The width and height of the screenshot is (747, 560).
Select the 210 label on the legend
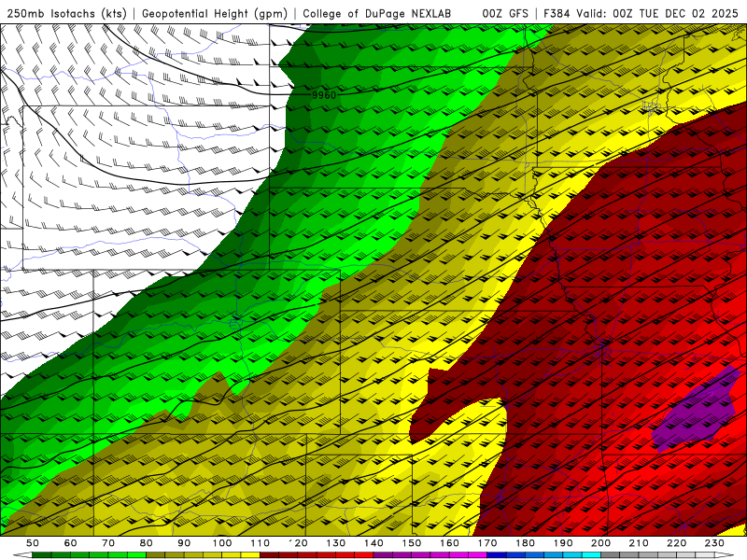pos(639,543)
